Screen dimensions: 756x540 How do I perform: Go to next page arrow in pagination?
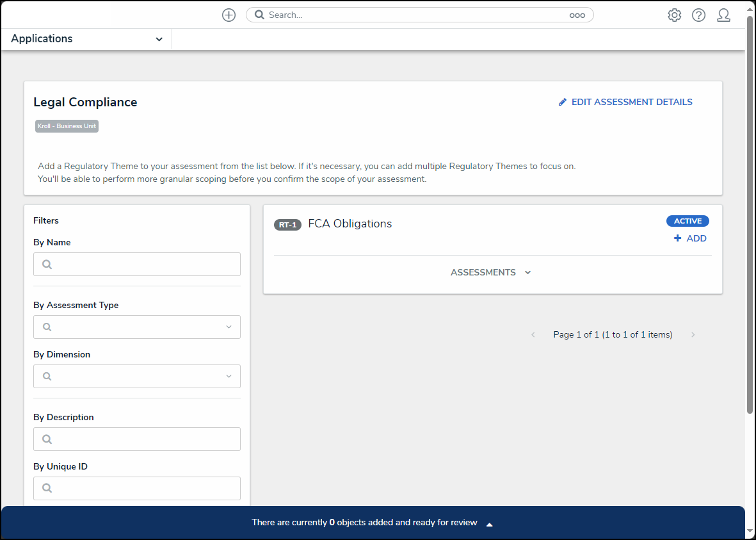pyautogui.click(x=693, y=334)
